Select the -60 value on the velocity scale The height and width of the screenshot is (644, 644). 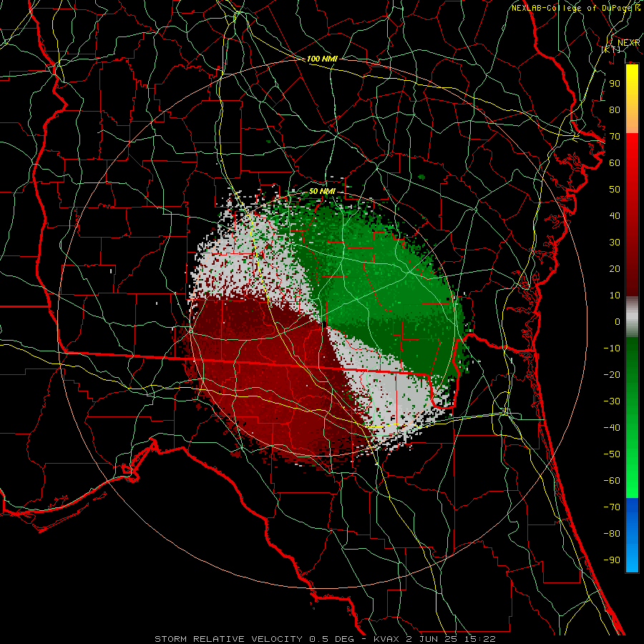tap(612, 481)
